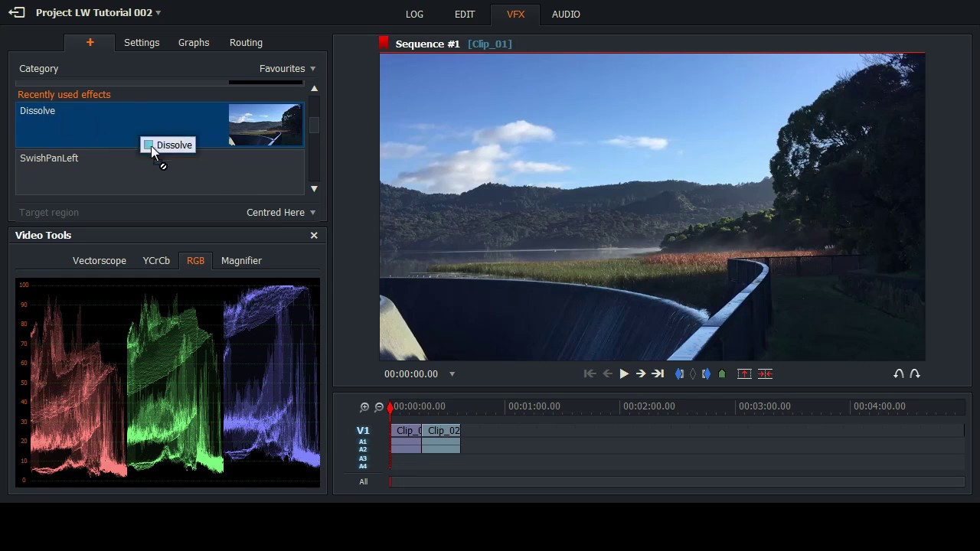Open the Vectorscope tab in Video Tools

[100, 261]
